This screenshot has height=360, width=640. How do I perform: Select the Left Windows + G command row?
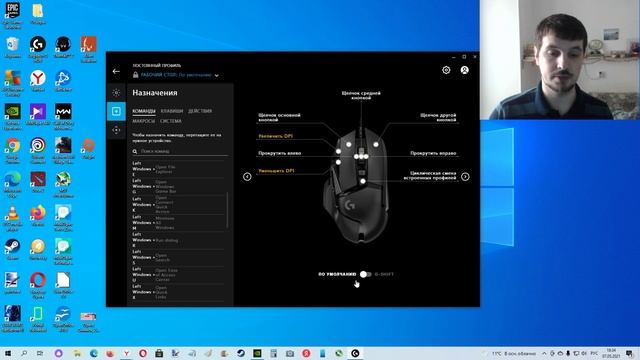click(178, 187)
